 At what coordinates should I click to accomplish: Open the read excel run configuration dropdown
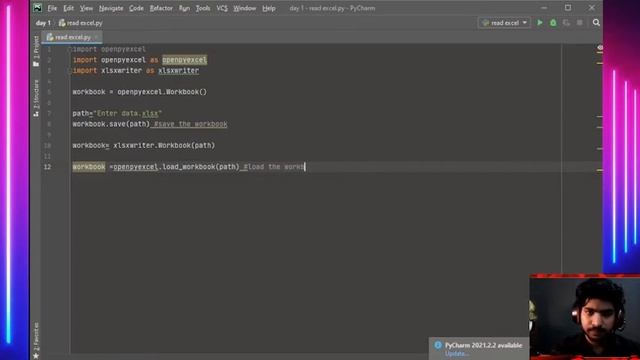pos(504,23)
